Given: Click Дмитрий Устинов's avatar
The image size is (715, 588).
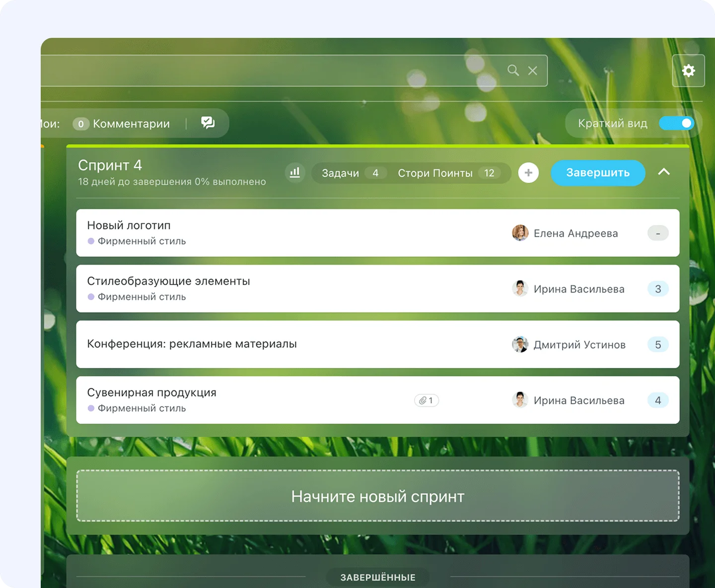Looking at the screenshot, I should pos(520,345).
